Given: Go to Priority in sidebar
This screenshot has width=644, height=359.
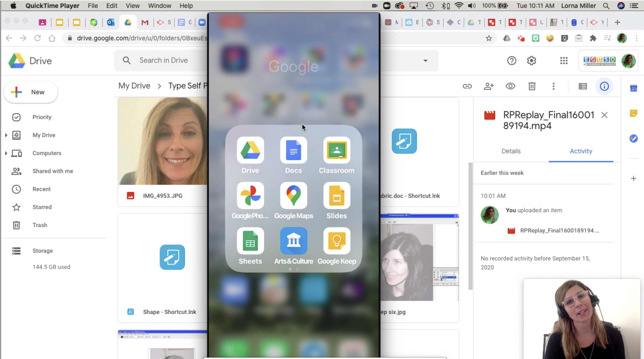Looking at the screenshot, I should [x=42, y=117].
